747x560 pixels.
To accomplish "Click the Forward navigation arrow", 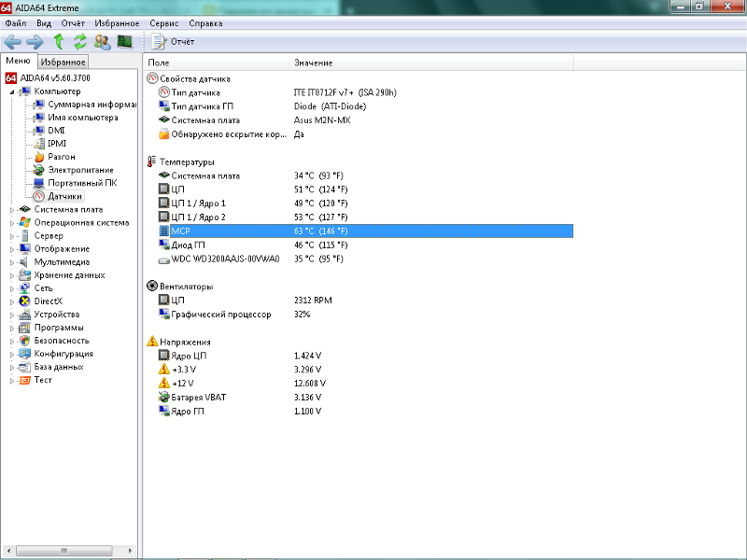I will point(35,42).
